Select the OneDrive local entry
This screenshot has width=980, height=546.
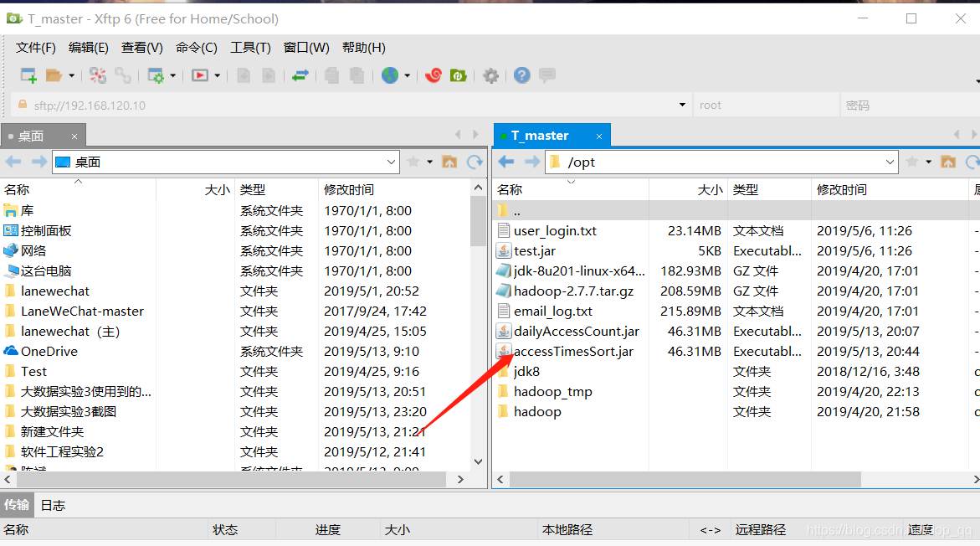pos(49,352)
